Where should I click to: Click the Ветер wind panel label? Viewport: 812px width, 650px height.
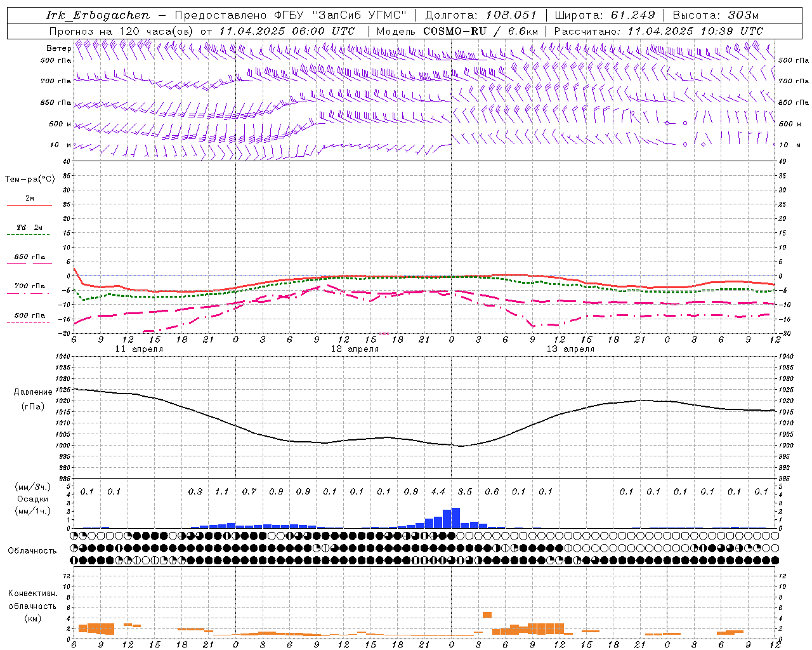[x=58, y=48]
